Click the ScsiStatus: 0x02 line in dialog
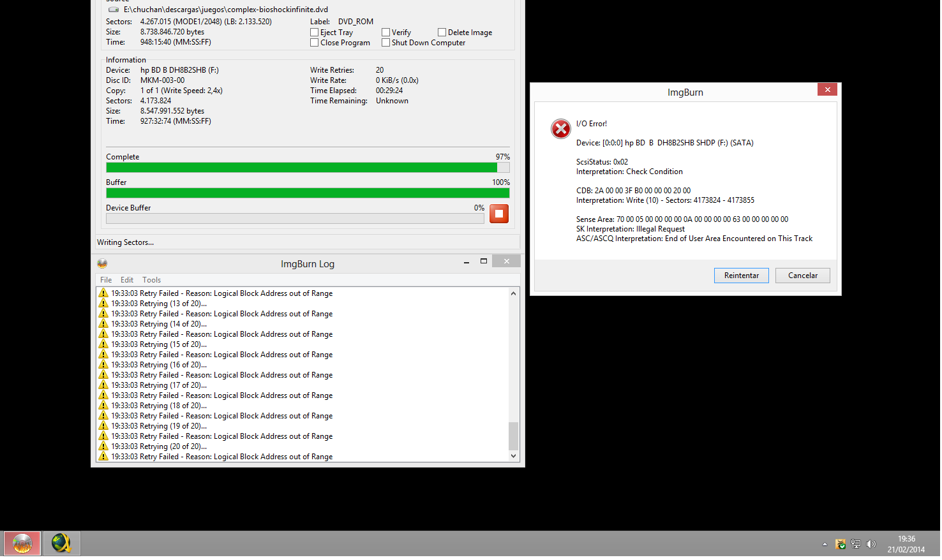The width and height of the screenshot is (942, 560). click(602, 162)
